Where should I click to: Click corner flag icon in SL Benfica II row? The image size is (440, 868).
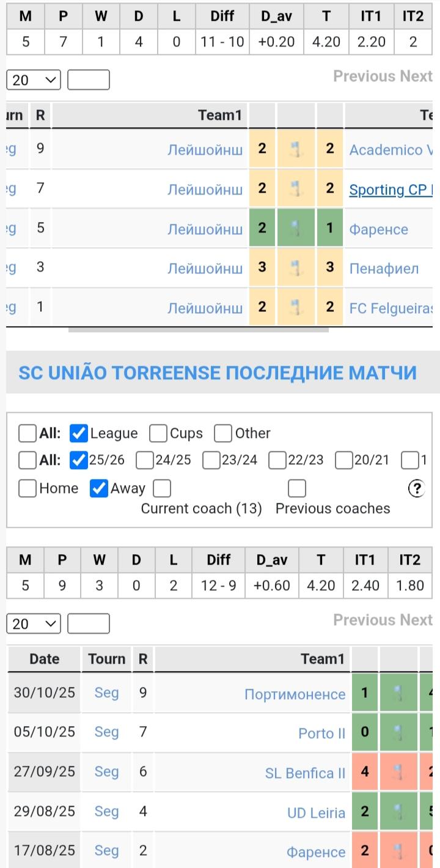point(398,772)
